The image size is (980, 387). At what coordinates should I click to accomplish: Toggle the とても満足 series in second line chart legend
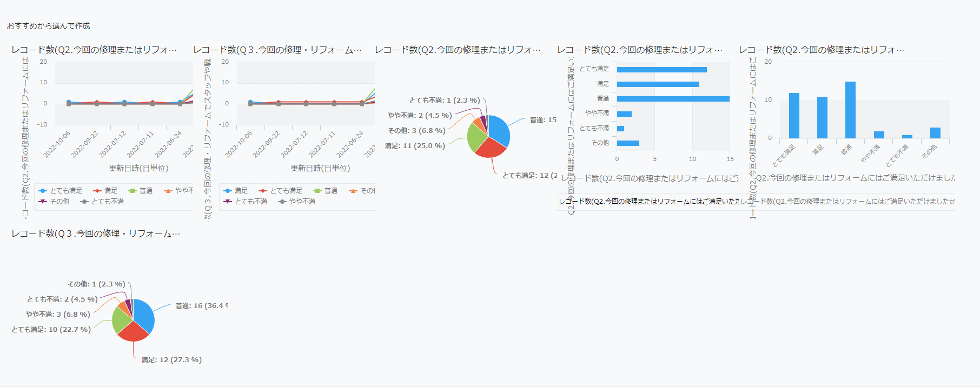pyautogui.click(x=286, y=191)
